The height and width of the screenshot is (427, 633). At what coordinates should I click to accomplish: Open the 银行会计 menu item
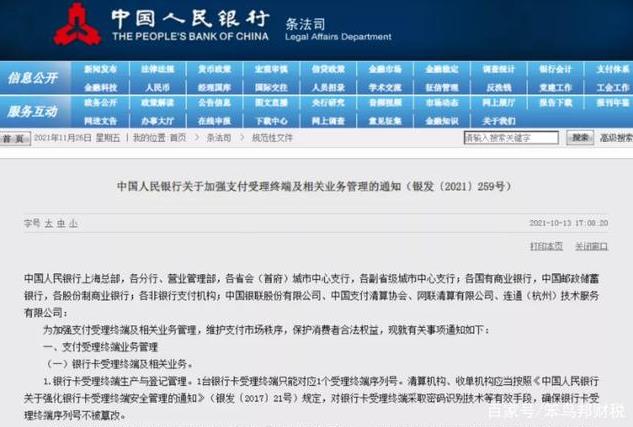[x=555, y=69]
